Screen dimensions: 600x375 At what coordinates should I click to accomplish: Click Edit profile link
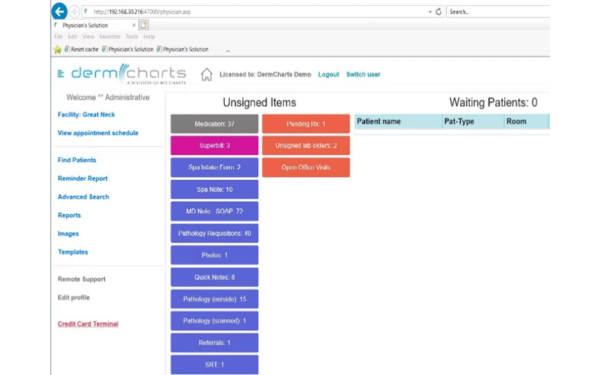73,298
